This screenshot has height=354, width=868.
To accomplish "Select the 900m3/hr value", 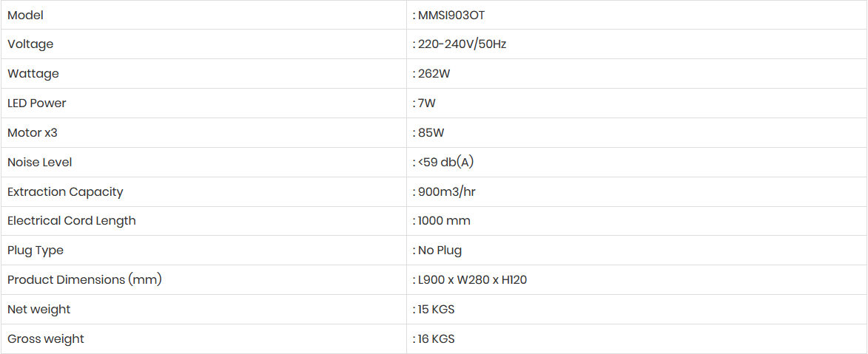I will tap(447, 192).
